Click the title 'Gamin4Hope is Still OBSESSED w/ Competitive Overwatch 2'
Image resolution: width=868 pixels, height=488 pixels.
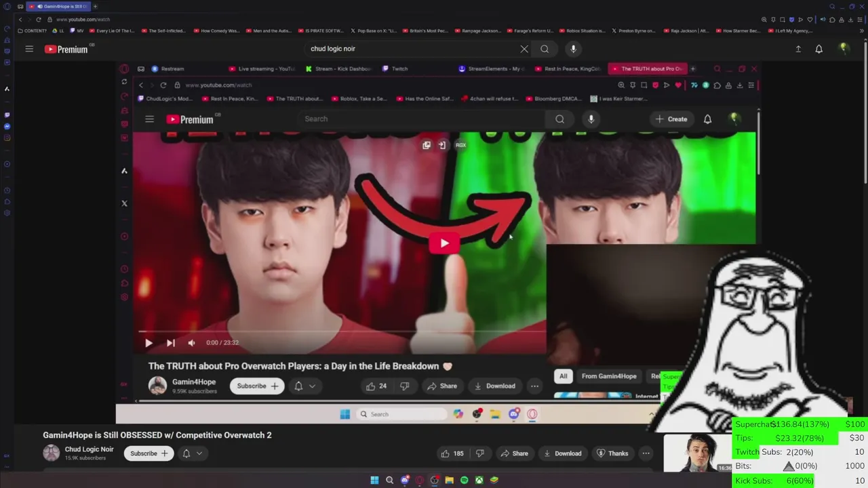157,435
